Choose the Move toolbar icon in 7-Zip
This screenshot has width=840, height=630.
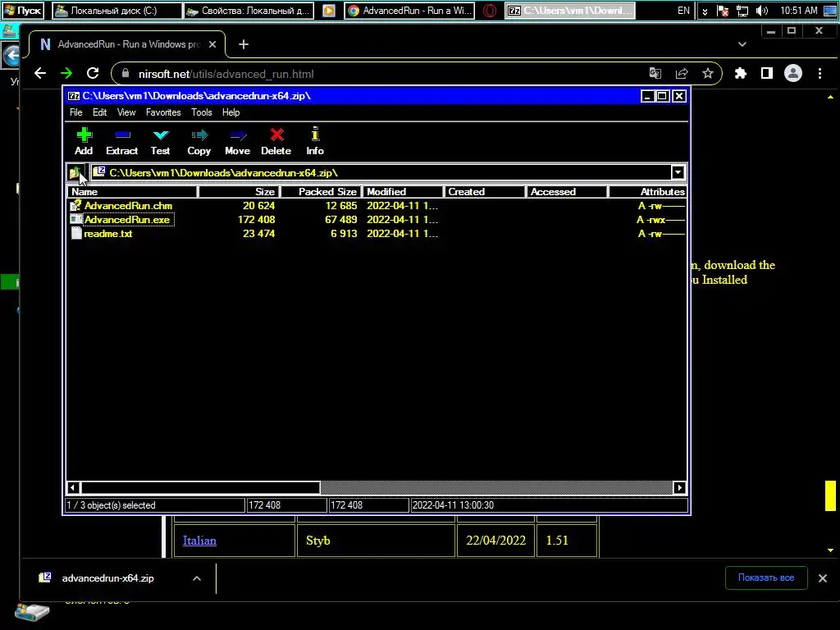click(x=237, y=142)
